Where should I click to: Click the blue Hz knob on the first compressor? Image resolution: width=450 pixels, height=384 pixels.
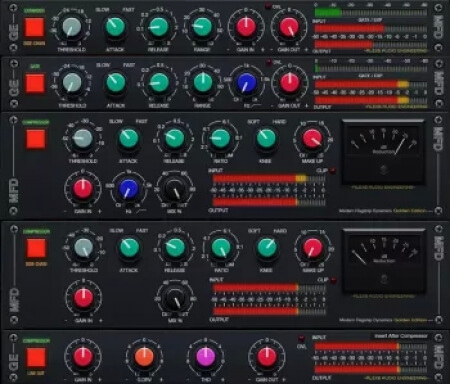coord(129,189)
